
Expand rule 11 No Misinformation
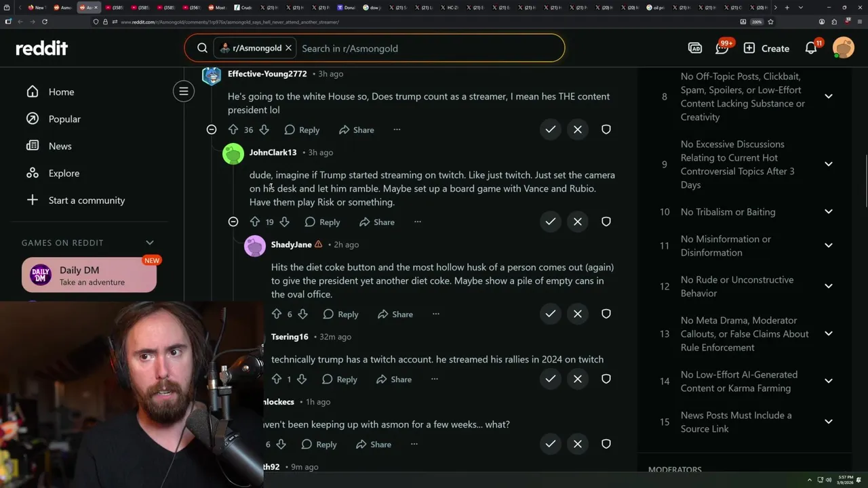click(829, 245)
